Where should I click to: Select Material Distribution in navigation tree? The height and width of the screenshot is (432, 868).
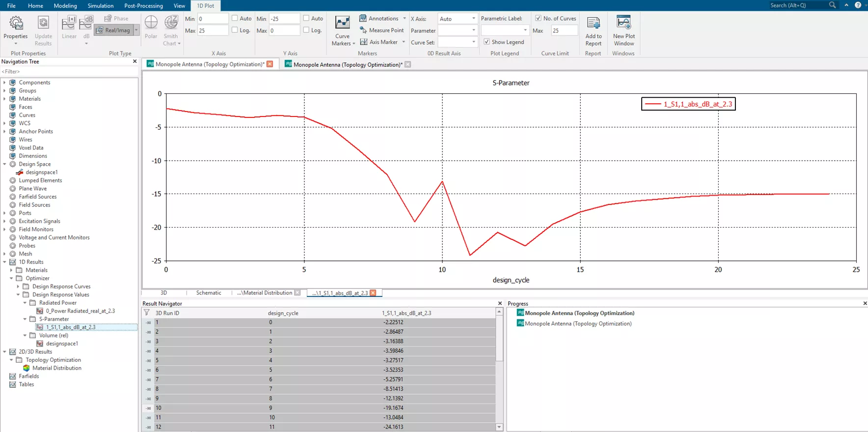57,368
